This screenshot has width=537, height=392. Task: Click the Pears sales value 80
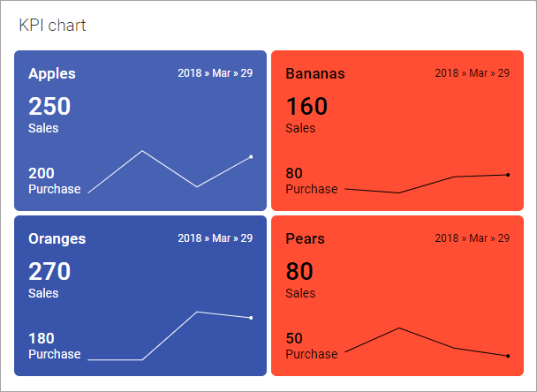299,272
